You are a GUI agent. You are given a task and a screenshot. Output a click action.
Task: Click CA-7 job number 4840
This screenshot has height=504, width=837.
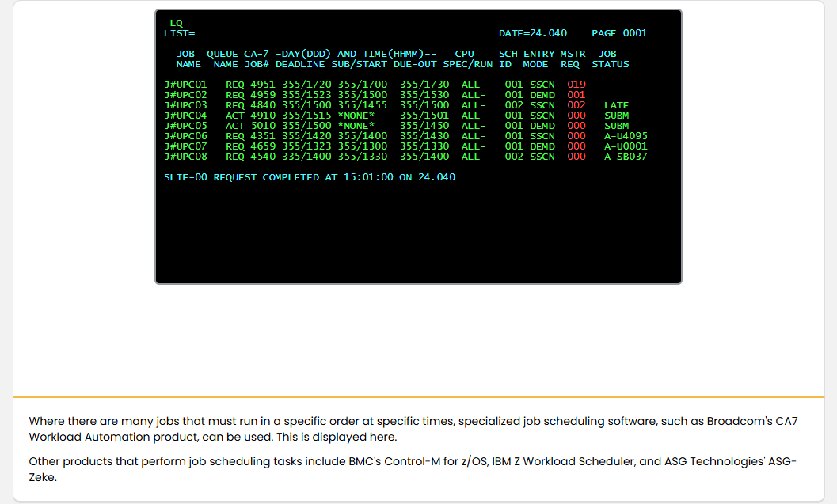263,105
